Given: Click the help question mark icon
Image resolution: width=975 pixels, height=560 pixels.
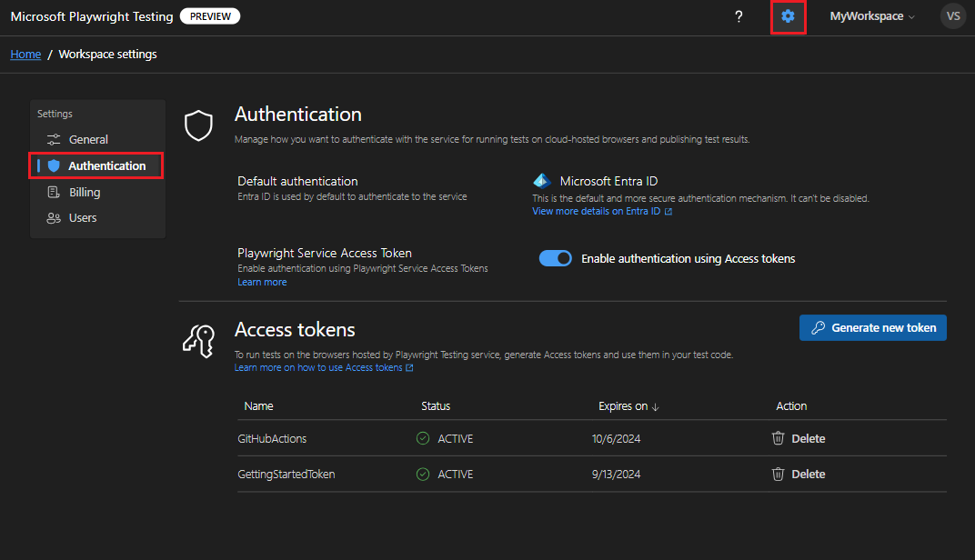Looking at the screenshot, I should [x=739, y=16].
